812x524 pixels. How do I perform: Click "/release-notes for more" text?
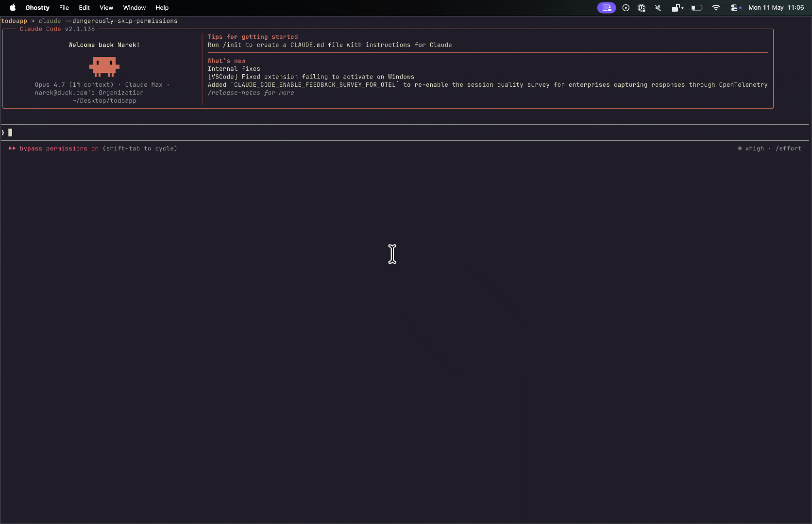[x=251, y=93]
